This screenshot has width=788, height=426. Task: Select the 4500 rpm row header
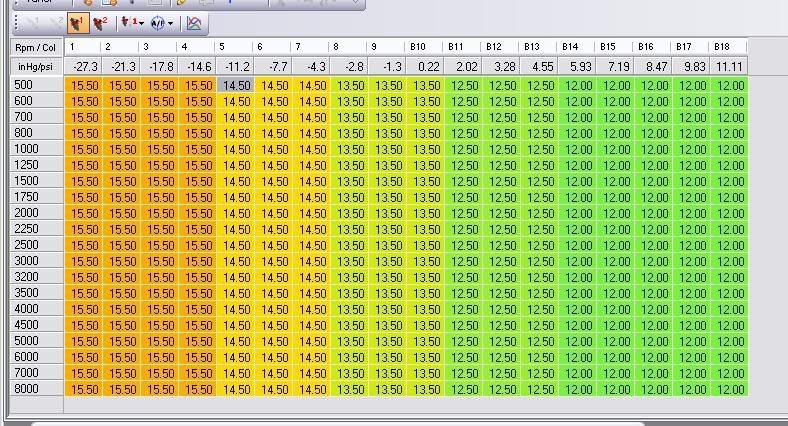(x=36, y=325)
